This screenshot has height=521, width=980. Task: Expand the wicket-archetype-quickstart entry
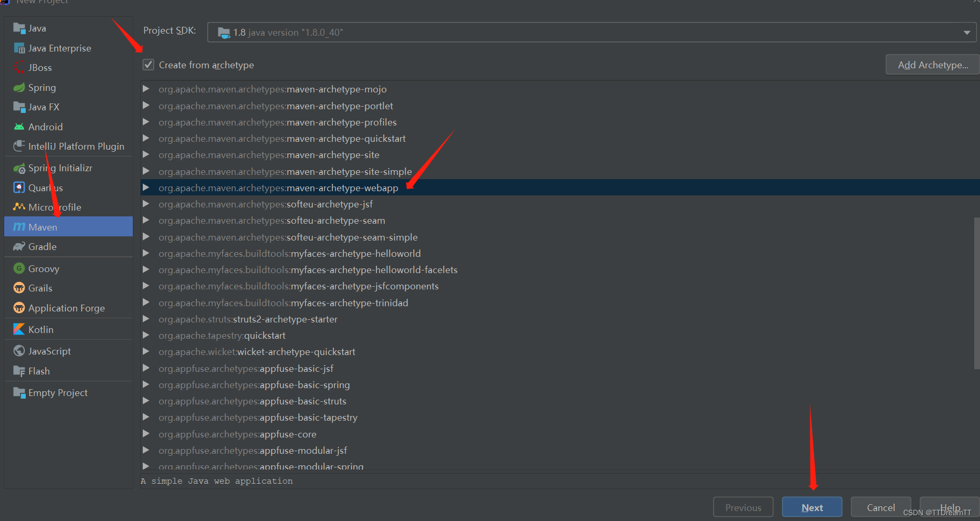[x=146, y=351]
